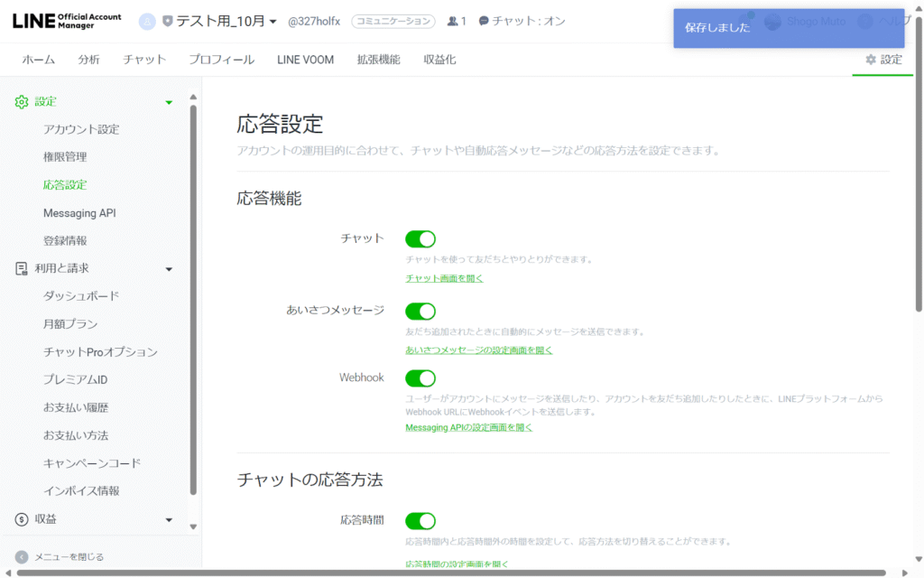Click the 利用と請求 document icon
924x578 pixels.
point(22,268)
